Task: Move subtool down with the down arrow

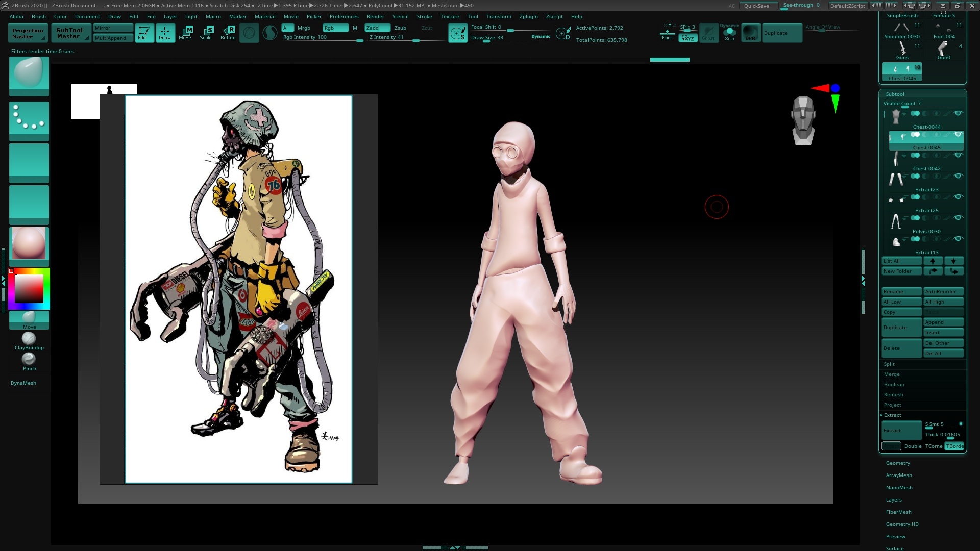Action: (x=953, y=261)
